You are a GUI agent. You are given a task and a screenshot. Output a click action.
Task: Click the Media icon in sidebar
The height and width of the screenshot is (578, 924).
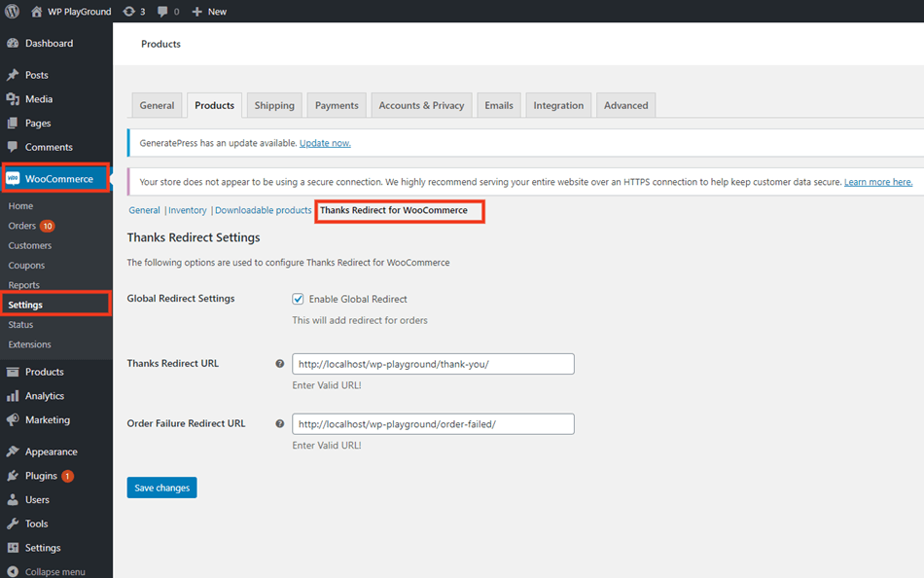pos(13,99)
